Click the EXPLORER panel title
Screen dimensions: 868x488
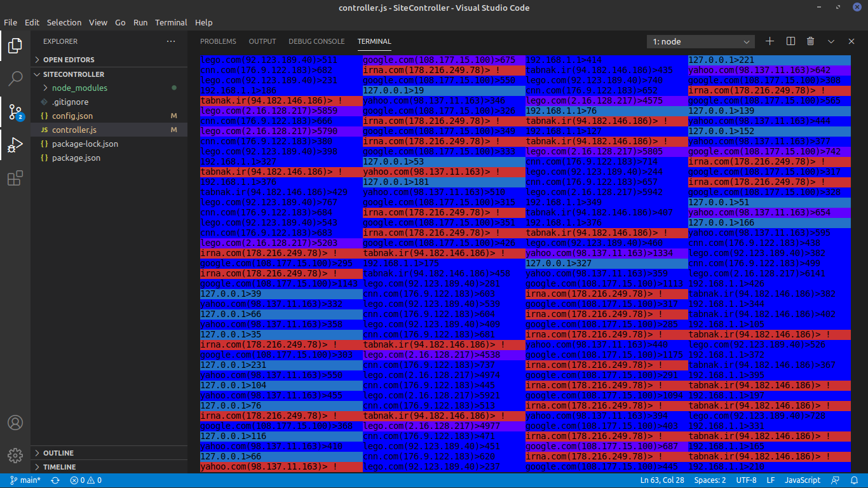(x=60, y=41)
